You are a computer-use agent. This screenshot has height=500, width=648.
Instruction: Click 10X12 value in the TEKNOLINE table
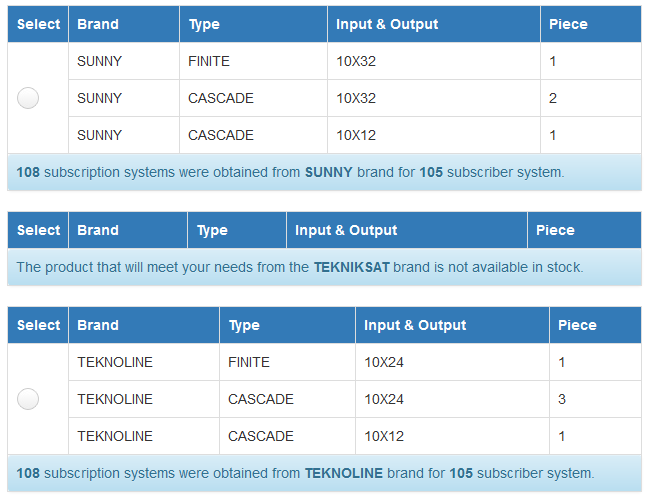click(x=384, y=436)
